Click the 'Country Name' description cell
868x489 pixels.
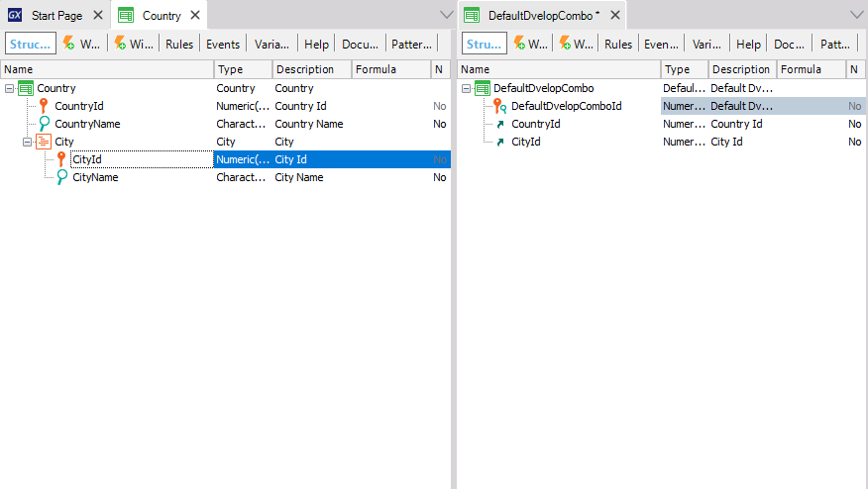309,124
